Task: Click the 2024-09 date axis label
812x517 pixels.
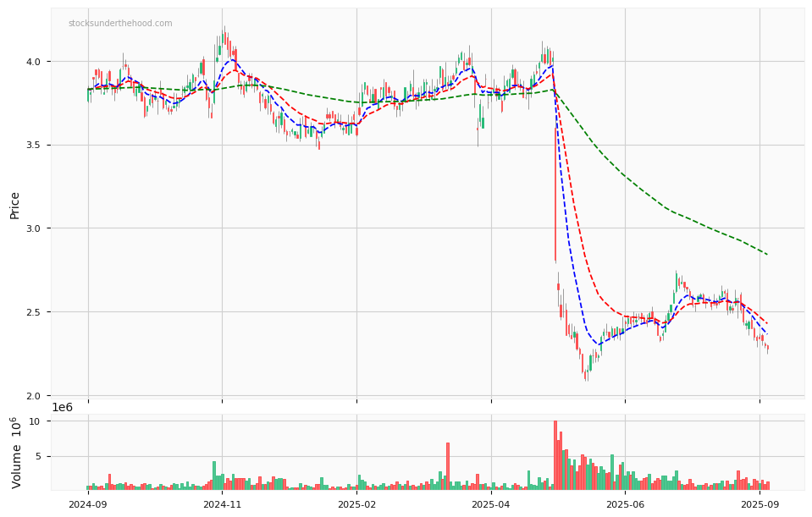Action: [87, 504]
